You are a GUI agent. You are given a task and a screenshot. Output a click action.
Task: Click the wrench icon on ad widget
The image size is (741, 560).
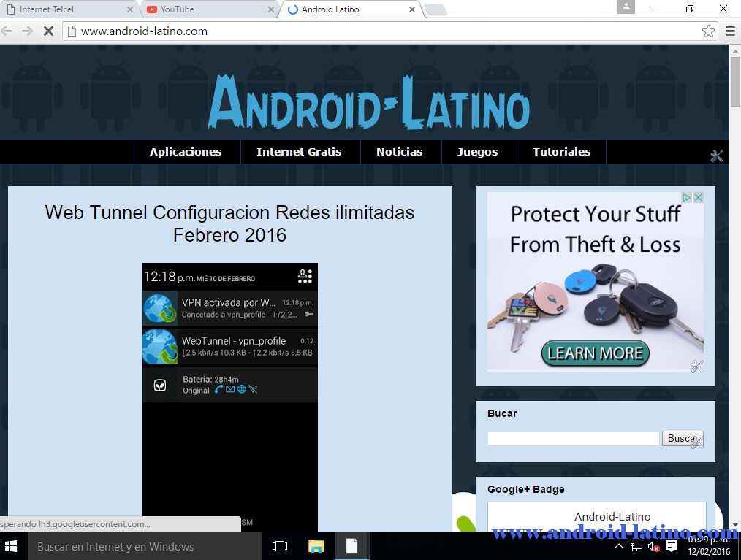click(x=697, y=366)
